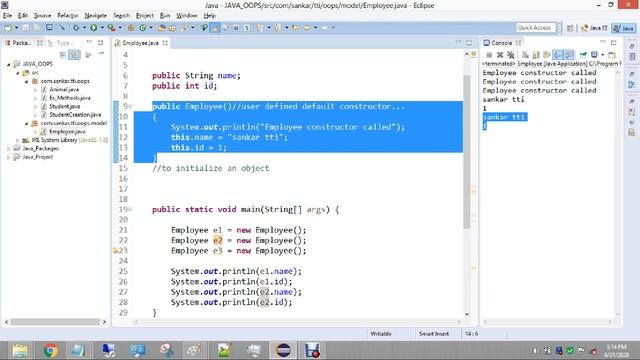
Task: Click the New file toolbar icon
Action: 8,28
